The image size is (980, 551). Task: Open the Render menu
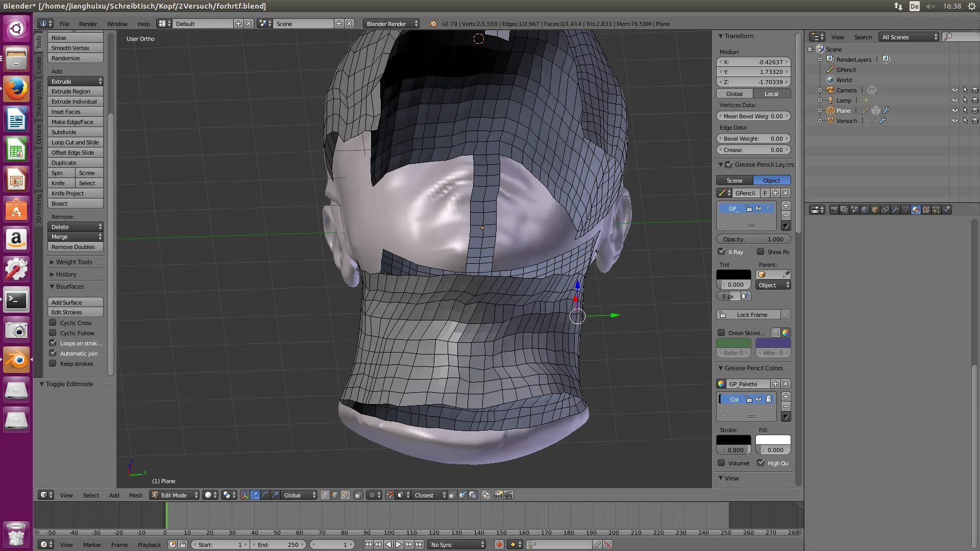[88, 23]
